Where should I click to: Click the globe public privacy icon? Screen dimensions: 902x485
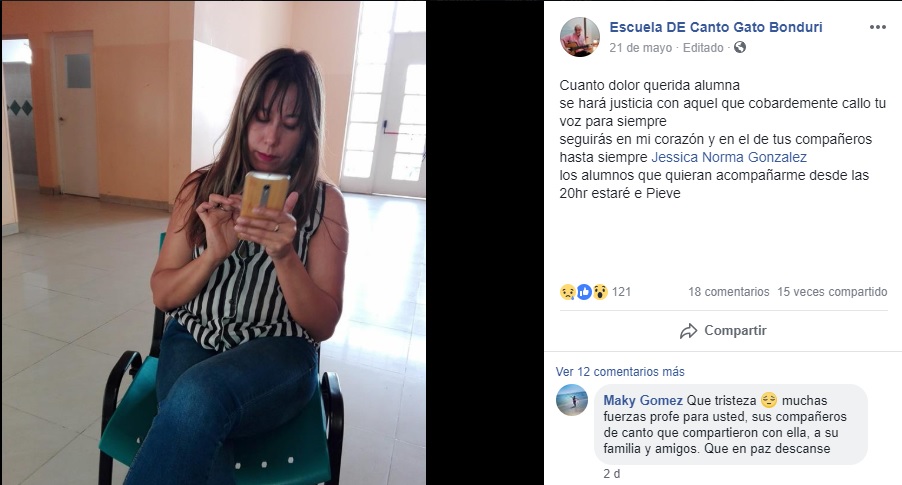(x=740, y=47)
